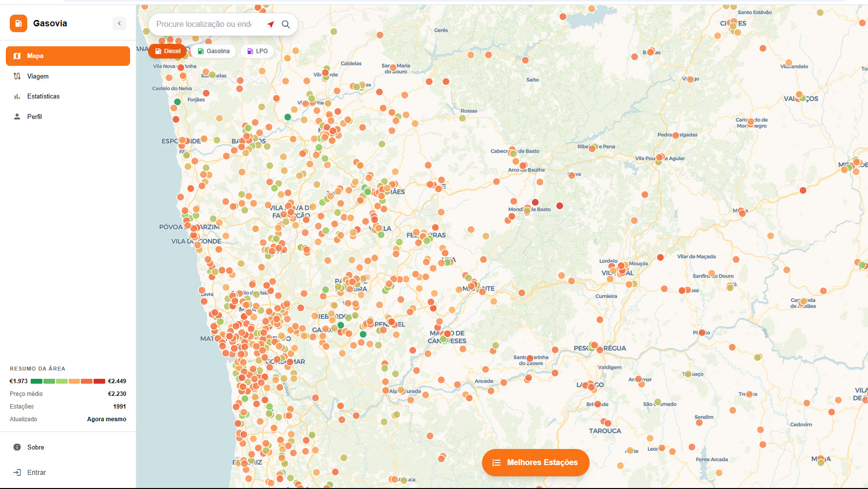Open the Mapa menu item
868x489 pixels.
pos(68,56)
